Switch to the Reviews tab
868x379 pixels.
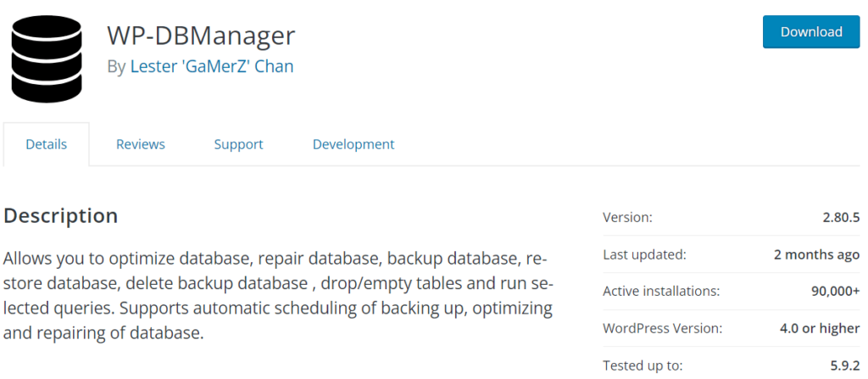click(x=141, y=144)
